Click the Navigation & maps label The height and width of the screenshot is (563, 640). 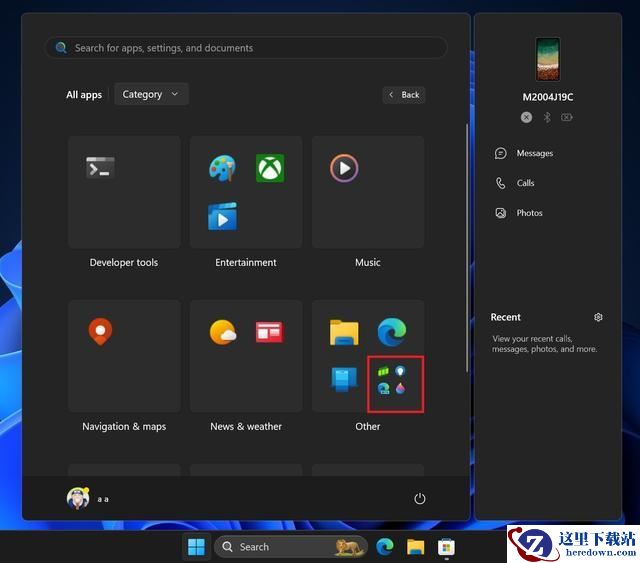click(x=124, y=427)
